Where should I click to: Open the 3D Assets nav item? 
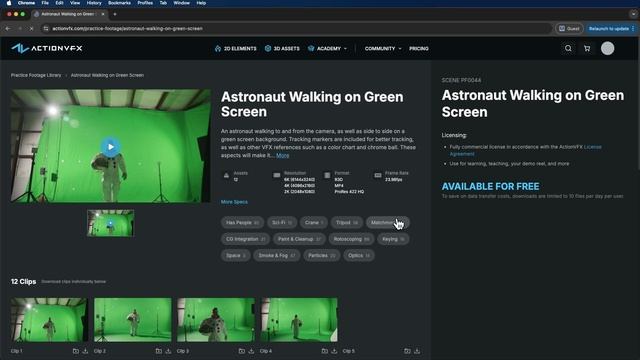point(282,49)
